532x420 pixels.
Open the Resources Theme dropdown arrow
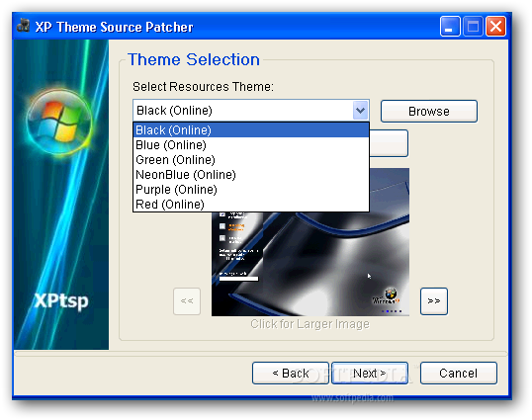[x=360, y=110]
